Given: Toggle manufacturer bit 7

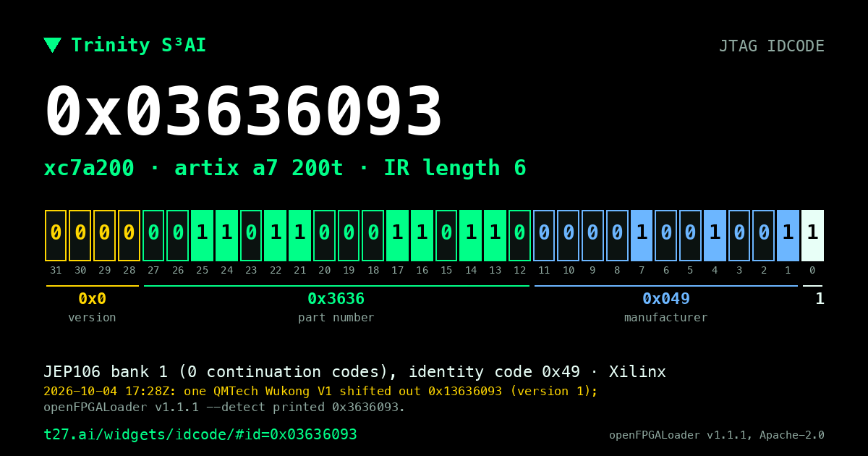Looking at the screenshot, I should click(642, 235).
